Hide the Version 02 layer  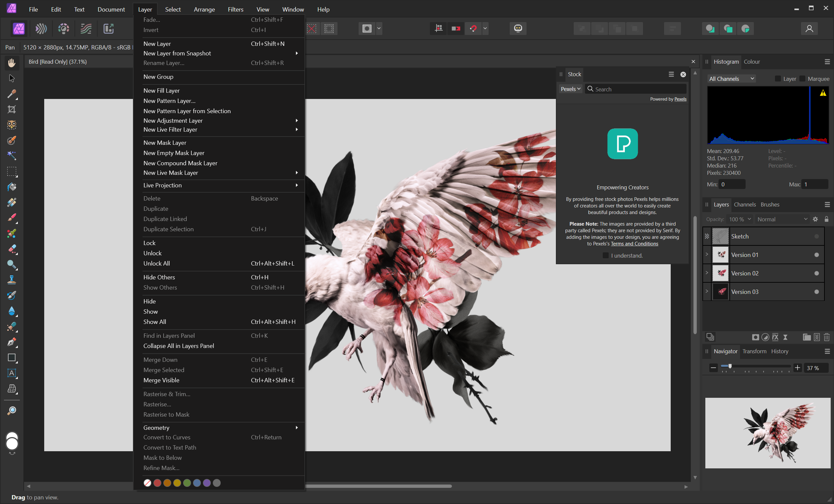[817, 273]
